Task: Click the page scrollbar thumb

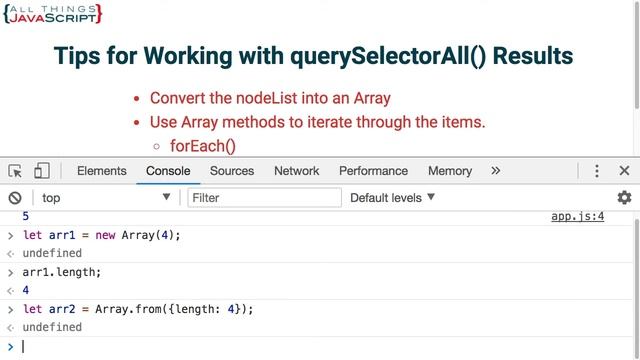Action: point(637,55)
